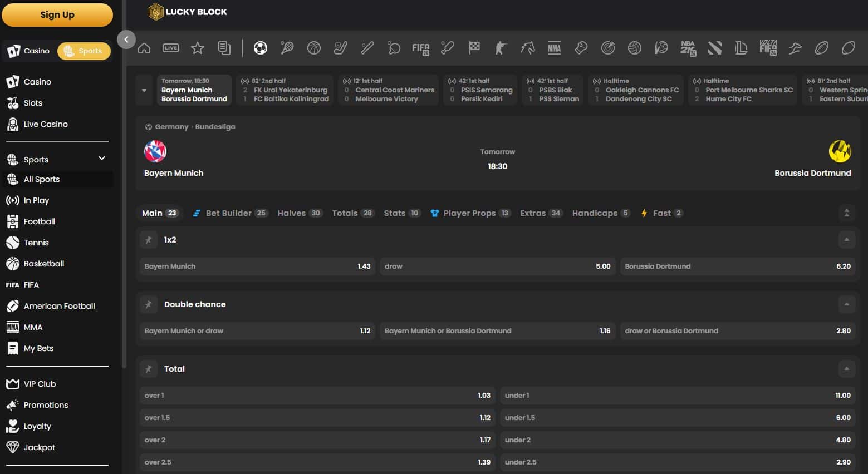Select the rugby ball icon

tap(849, 48)
